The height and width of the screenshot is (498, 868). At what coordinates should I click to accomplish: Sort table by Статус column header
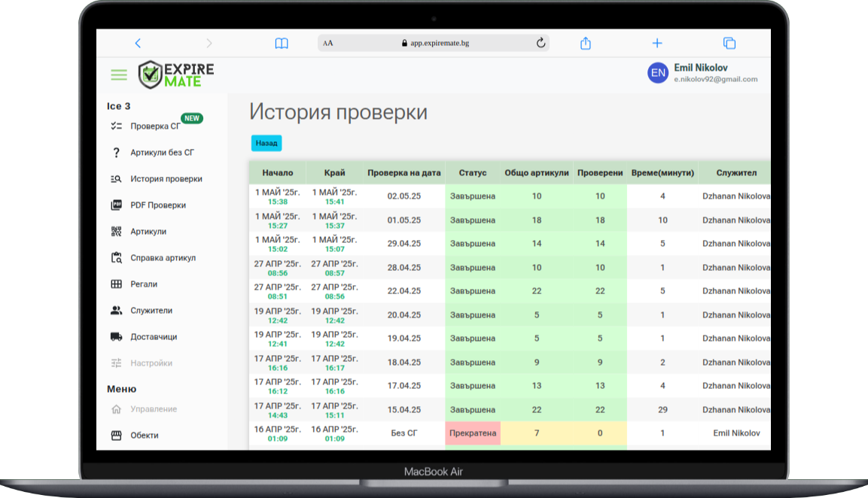tap(473, 173)
